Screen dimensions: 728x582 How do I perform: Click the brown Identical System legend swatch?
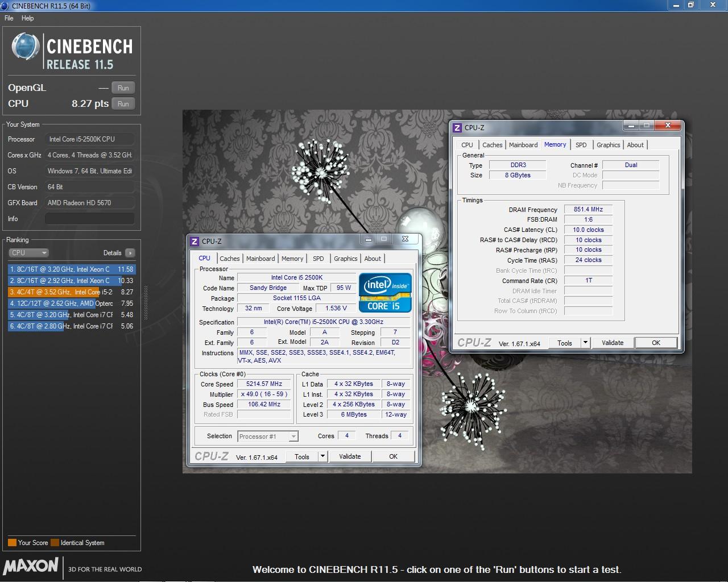tap(55, 543)
